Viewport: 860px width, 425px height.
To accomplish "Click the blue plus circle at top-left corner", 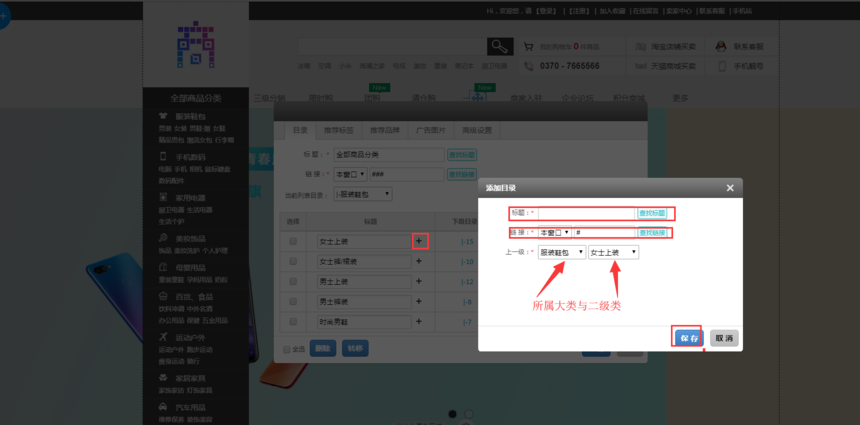I will (x=3, y=16).
